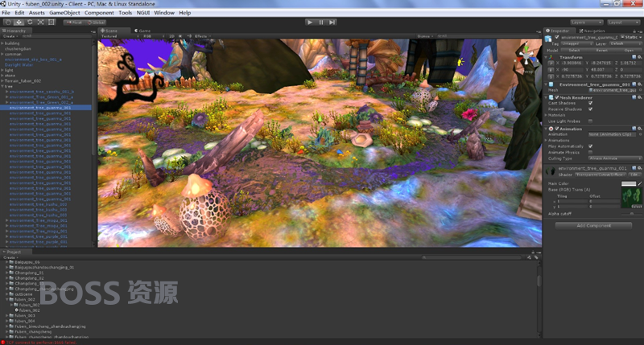Image resolution: width=644 pixels, height=345 pixels.
Task: Click the Step frame button
Action: pyautogui.click(x=332, y=23)
